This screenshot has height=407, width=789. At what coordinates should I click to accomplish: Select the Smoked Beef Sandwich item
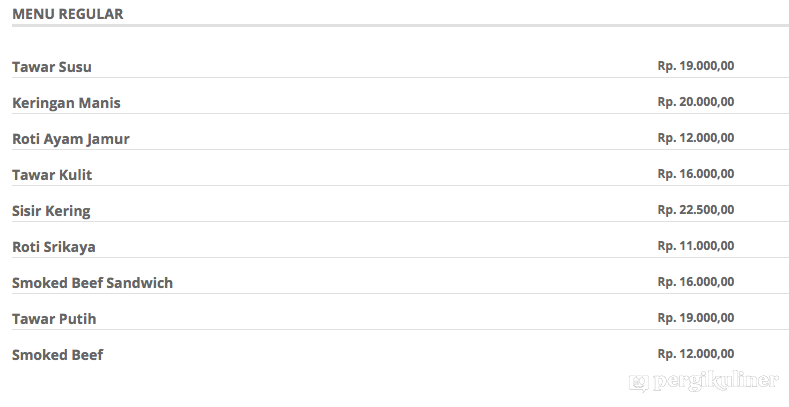point(93,283)
